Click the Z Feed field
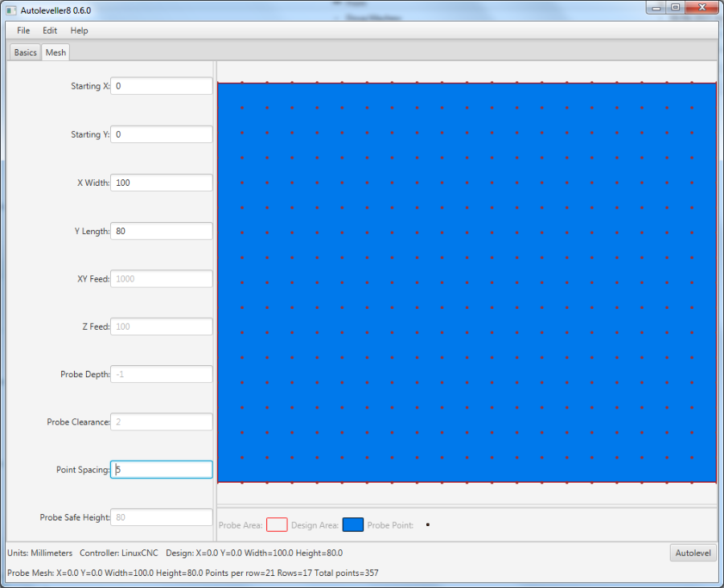 [x=161, y=327]
